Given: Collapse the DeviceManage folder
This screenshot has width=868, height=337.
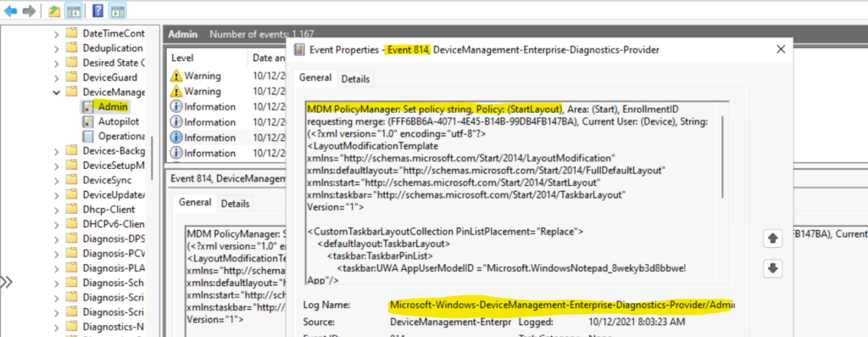Looking at the screenshot, I should (57, 92).
